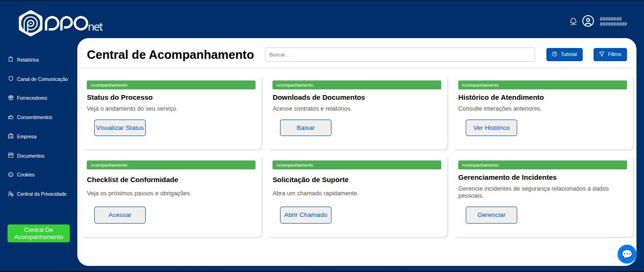The image size is (644, 272).
Task: Click the Abrir Chamado button
Action: pyautogui.click(x=305, y=215)
